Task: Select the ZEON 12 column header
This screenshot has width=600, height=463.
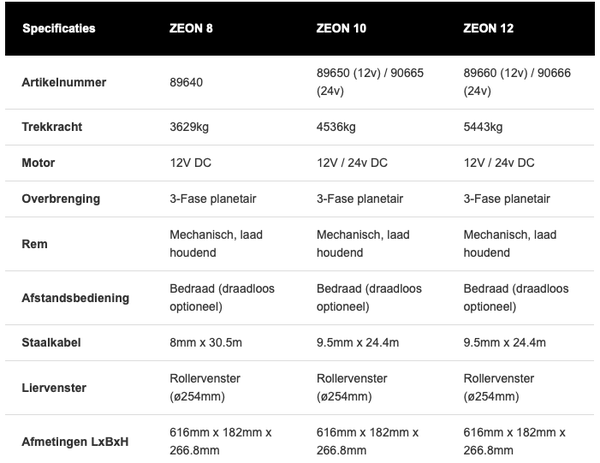Action: tap(488, 28)
